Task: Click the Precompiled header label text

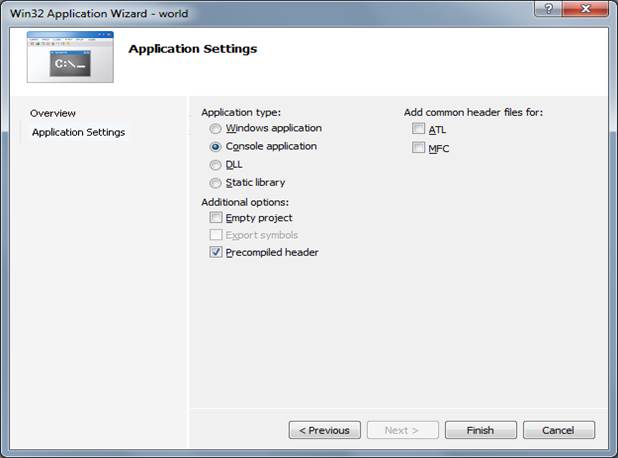Action: pyautogui.click(x=272, y=253)
